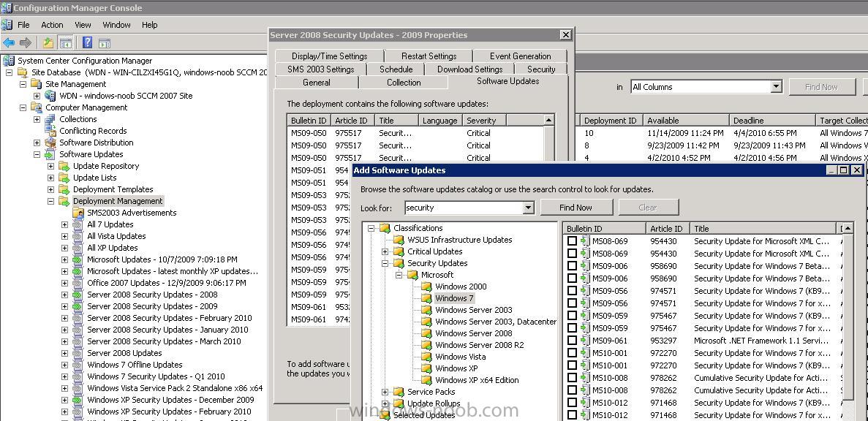Viewport: 868px width, 421px height.
Task: Click Find Now in Add Software Updates
Action: [x=575, y=208]
